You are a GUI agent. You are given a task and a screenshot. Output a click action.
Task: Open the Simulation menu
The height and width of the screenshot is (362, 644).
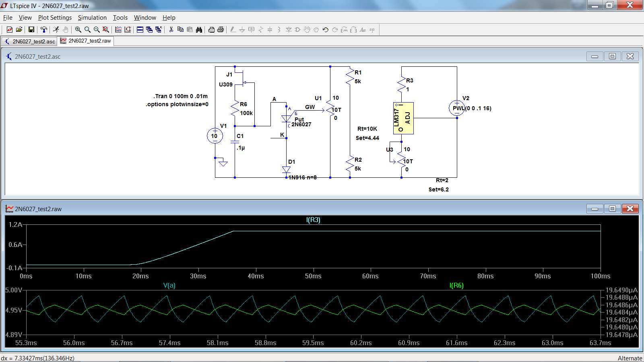pos(92,18)
